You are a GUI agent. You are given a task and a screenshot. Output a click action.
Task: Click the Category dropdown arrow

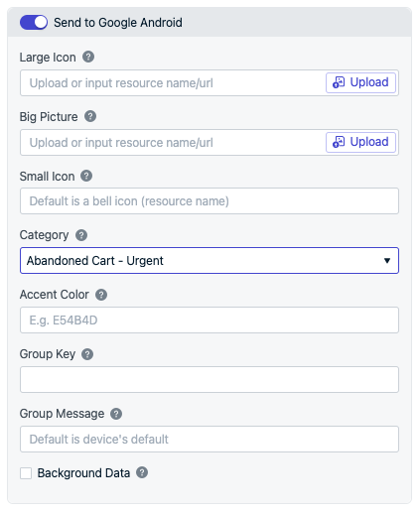(387, 261)
